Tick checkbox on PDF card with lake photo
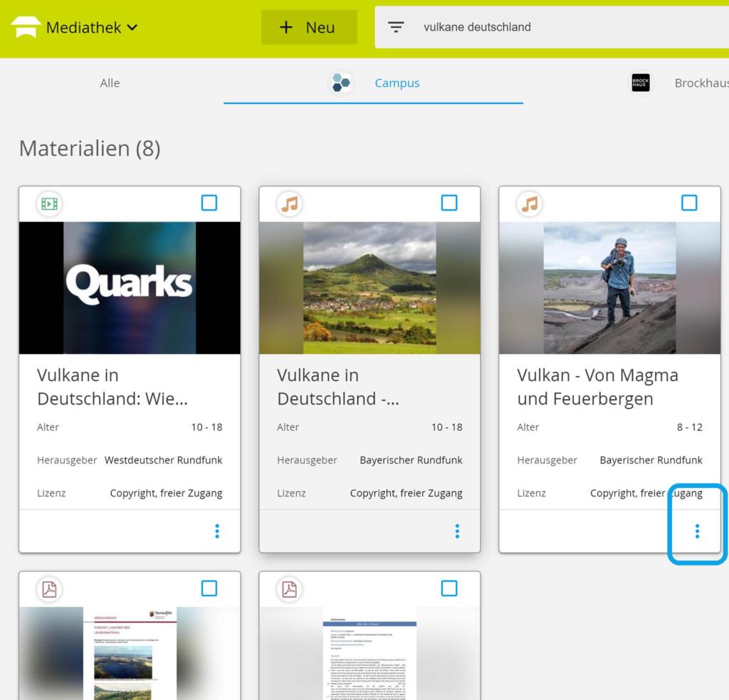This screenshot has width=729, height=700. 209,588
